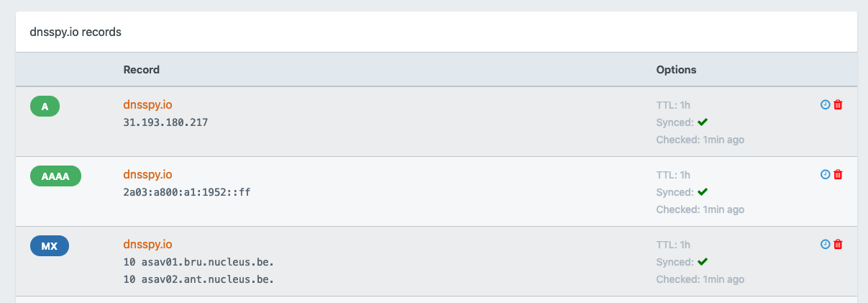Click the green synced checkmark on AAAA record

click(703, 192)
